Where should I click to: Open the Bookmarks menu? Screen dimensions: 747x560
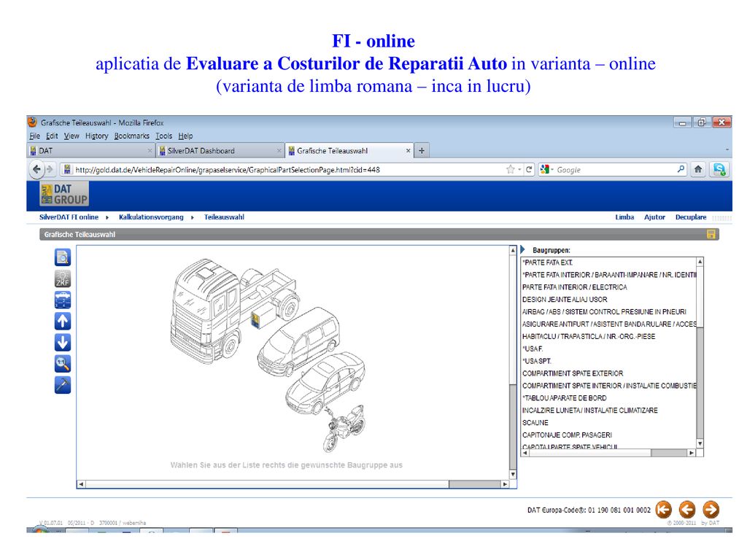[131, 136]
